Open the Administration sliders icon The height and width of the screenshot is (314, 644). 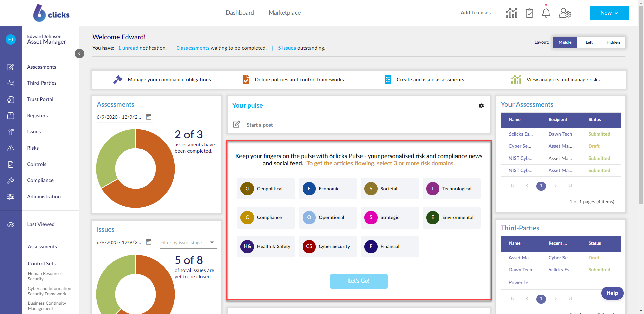click(11, 197)
